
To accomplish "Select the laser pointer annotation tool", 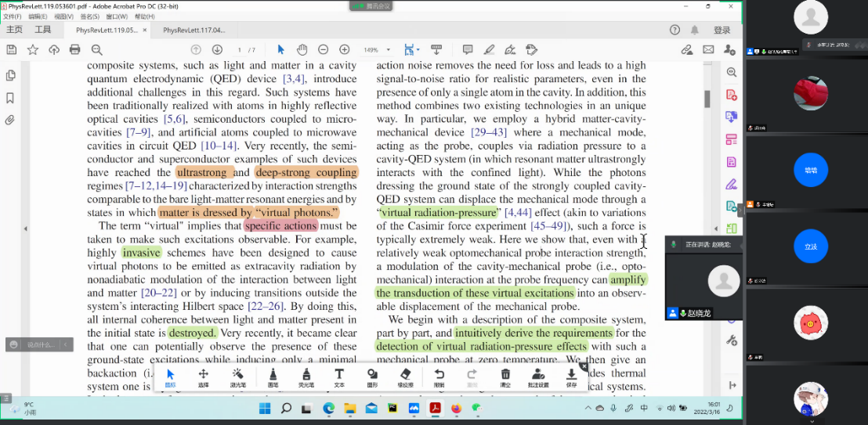I will pos(237,376).
